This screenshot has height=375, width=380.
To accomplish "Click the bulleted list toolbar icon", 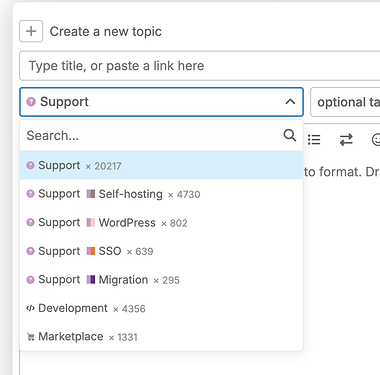I will [x=314, y=139].
